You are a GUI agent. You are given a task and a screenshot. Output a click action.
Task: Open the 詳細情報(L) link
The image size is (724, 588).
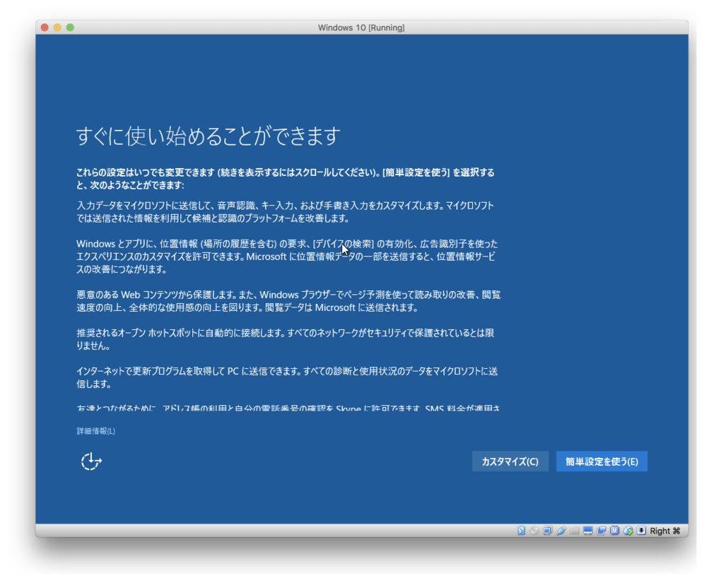95,430
